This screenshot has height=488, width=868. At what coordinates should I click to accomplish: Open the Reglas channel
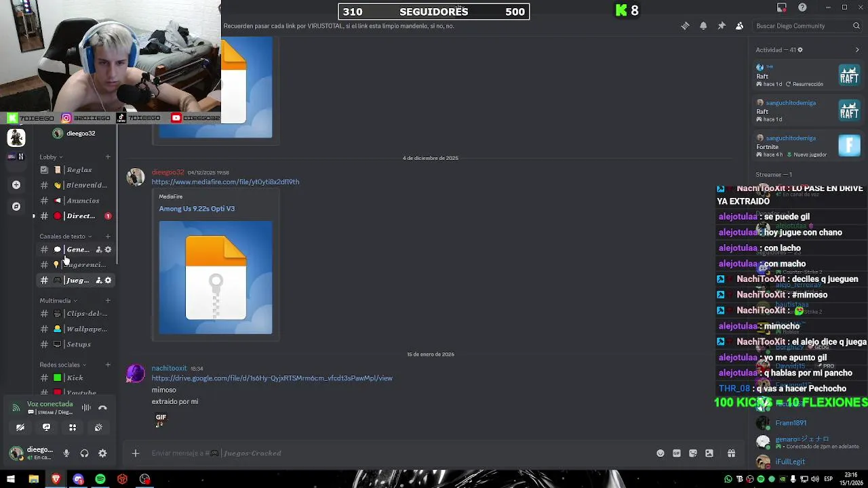pyautogui.click(x=75, y=170)
